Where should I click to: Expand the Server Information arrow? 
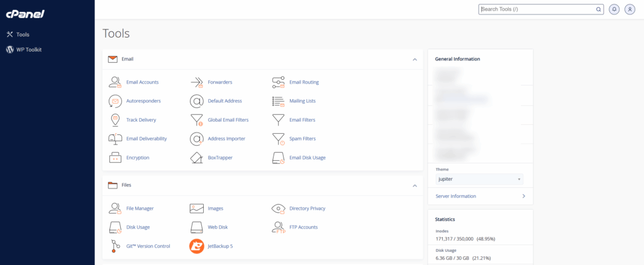point(523,197)
